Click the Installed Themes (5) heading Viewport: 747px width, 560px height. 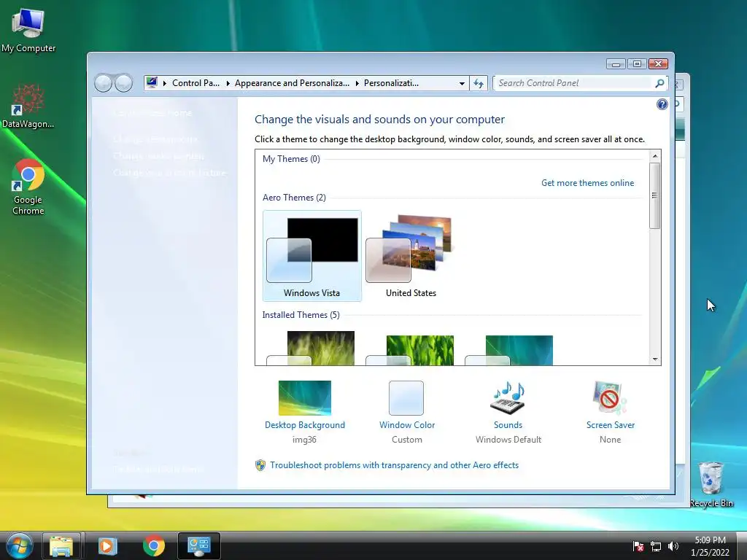301,315
